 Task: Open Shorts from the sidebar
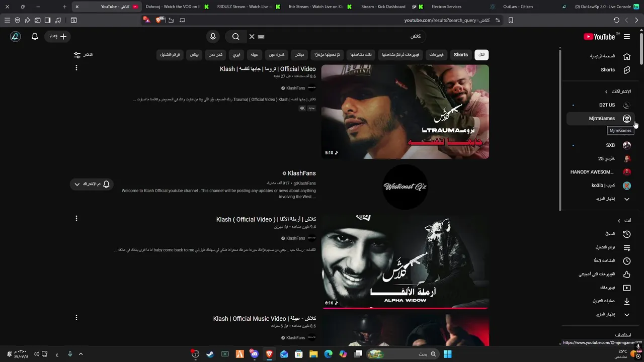601,70
